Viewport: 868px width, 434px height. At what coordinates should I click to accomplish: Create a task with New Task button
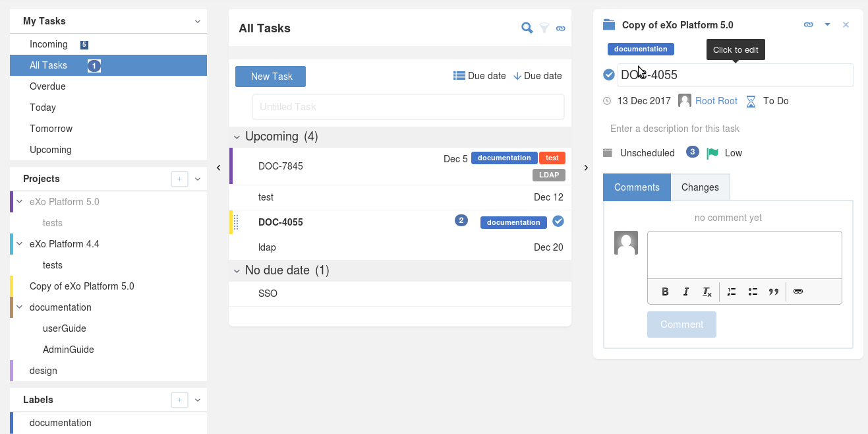click(271, 77)
